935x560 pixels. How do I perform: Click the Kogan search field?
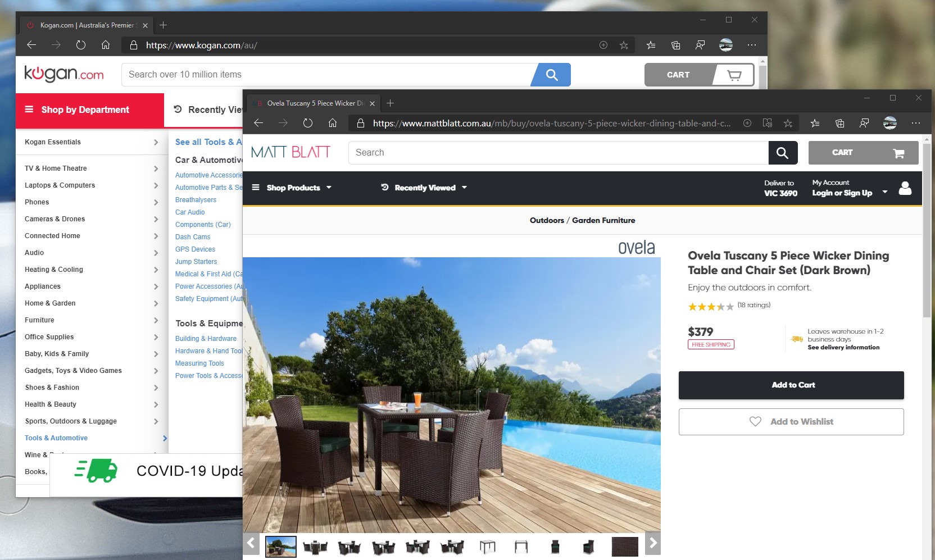coord(327,75)
